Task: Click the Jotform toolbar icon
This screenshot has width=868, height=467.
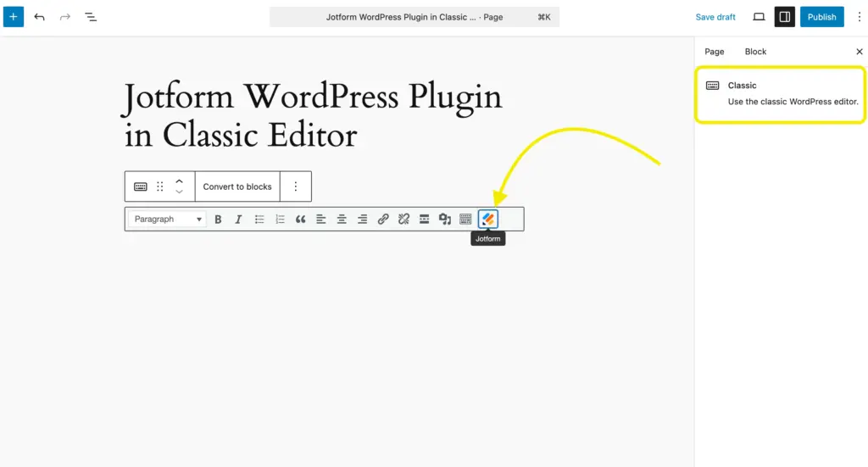Action: [x=487, y=220]
